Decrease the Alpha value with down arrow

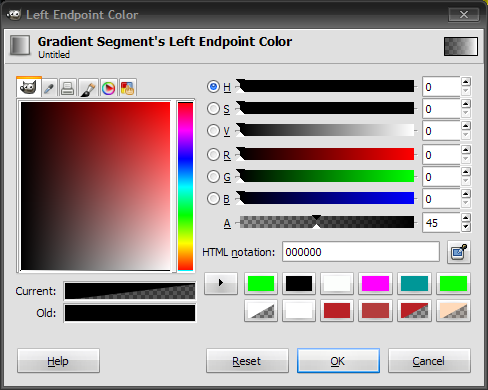(466, 227)
